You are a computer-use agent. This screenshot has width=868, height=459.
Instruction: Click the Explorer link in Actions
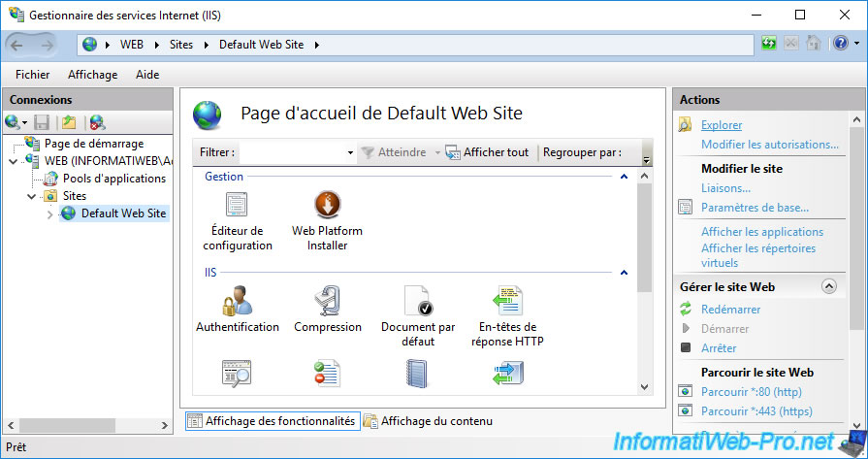coord(722,125)
